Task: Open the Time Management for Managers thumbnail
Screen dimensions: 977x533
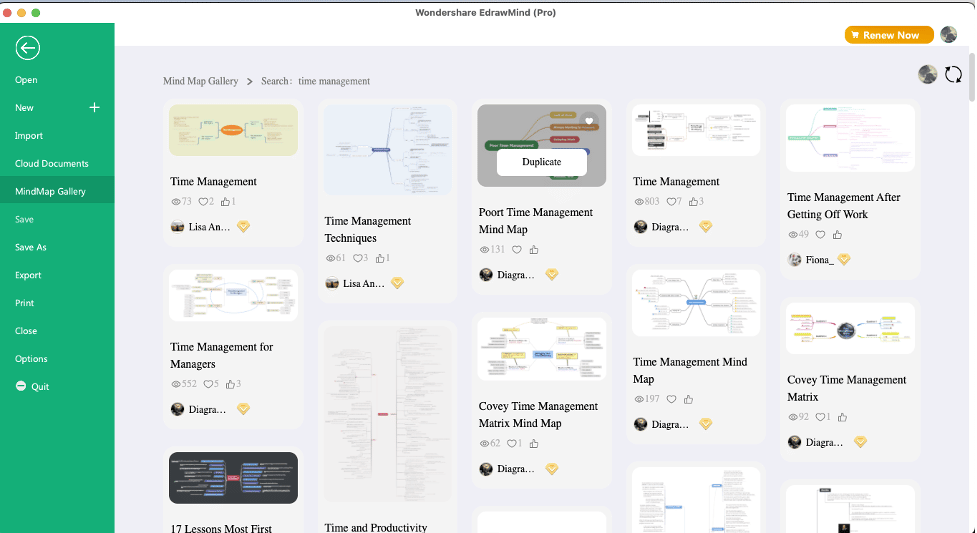Action: pyautogui.click(x=233, y=295)
